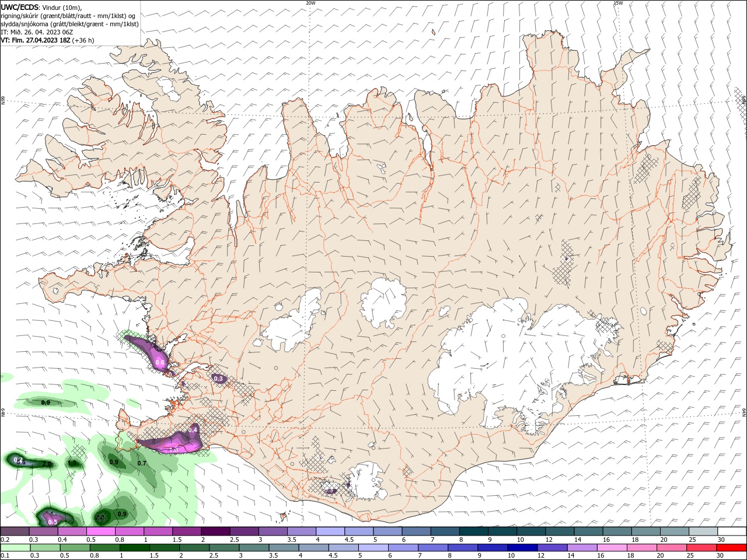Click the valid time line 'VT: Fim. 27.04.2023 18Z'
The image size is (747, 560).
[x=36, y=40]
